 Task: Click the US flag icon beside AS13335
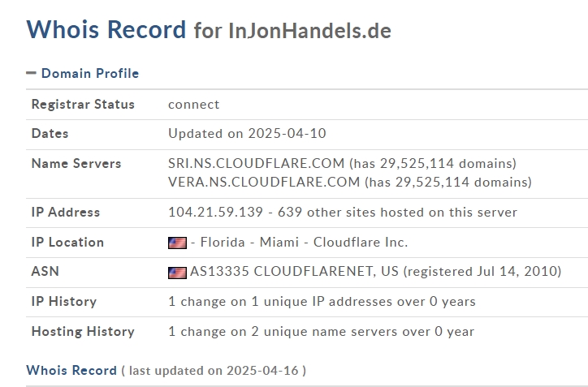click(177, 273)
